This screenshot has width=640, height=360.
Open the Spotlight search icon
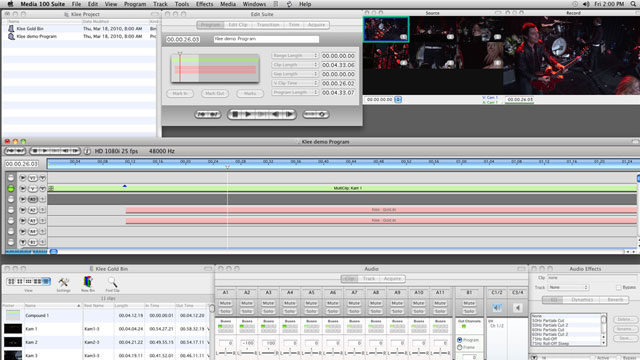(x=634, y=4)
